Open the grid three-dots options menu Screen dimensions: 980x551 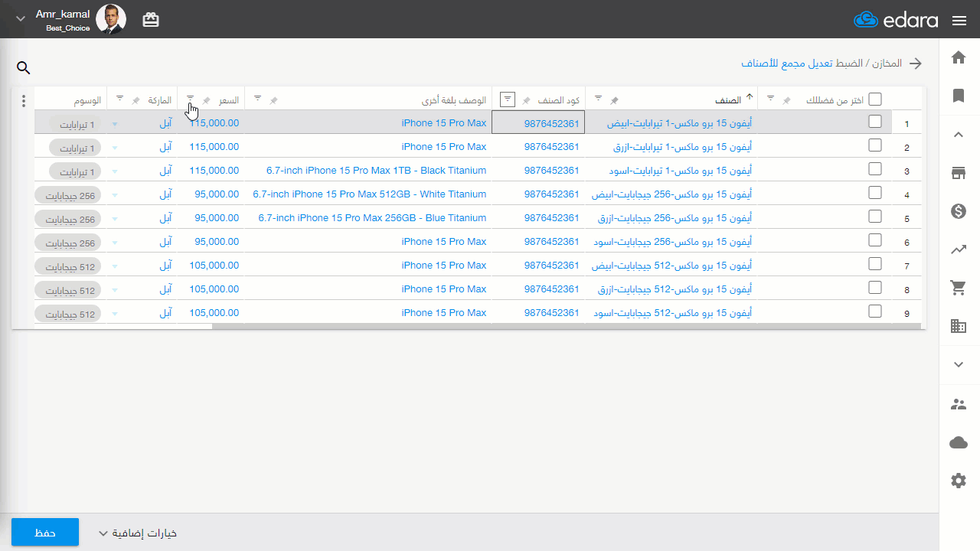click(23, 101)
